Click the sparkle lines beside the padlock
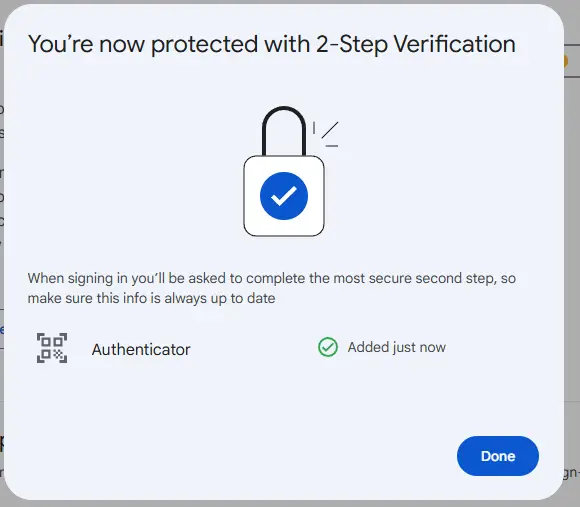The image size is (580, 507). coord(326,134)
